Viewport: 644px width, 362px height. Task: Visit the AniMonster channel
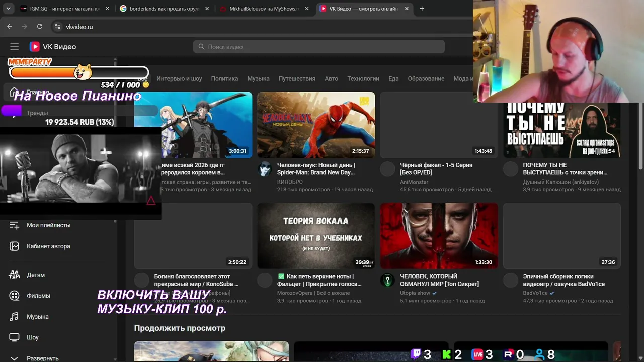coord(414,182)
